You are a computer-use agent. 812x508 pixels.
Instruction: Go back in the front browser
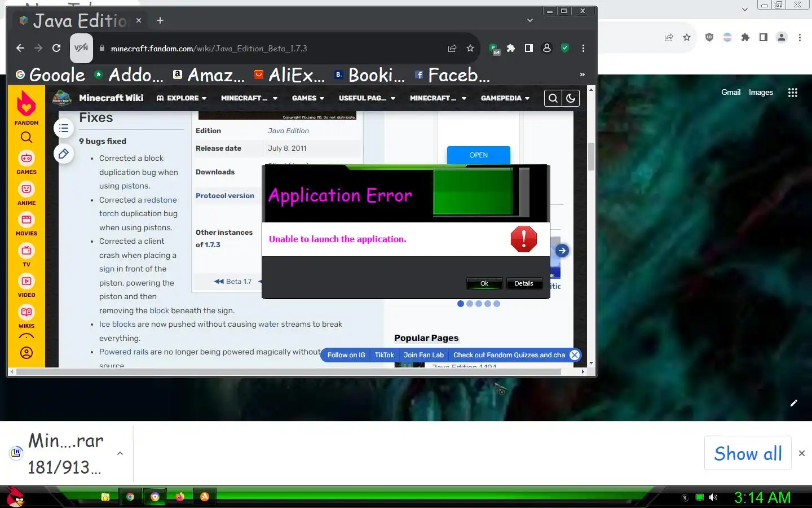pyautogui.click(x=20, y=48)
